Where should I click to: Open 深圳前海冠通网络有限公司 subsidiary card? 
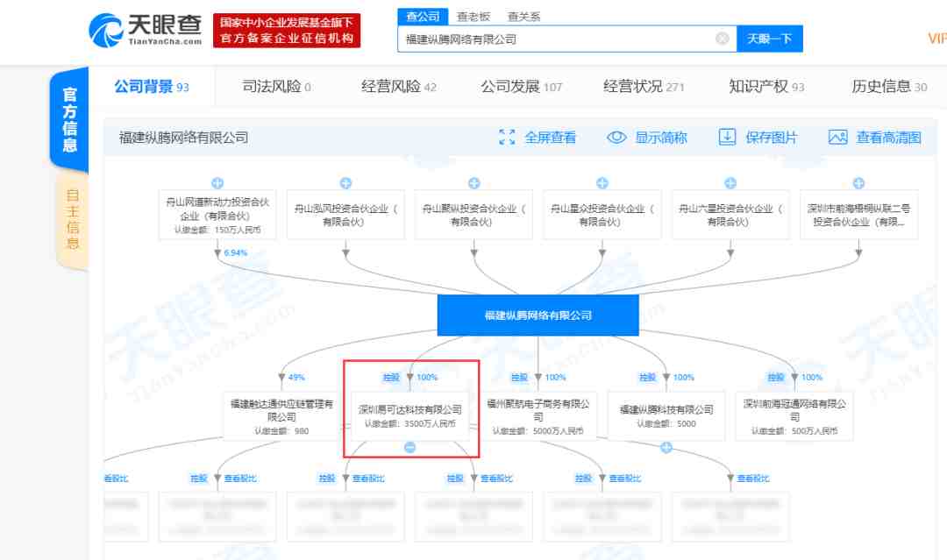[794, 415]
